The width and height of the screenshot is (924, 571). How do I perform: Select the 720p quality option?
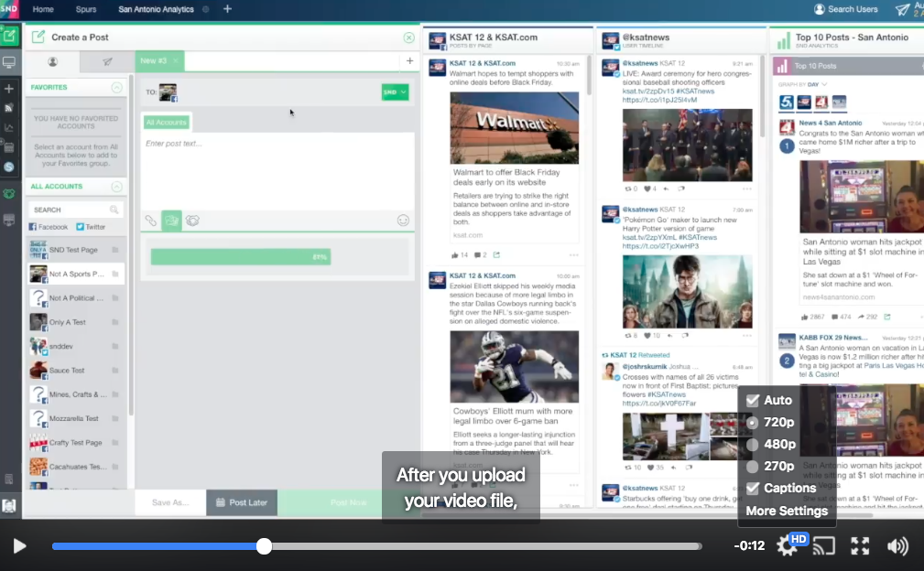coord(753,423)
